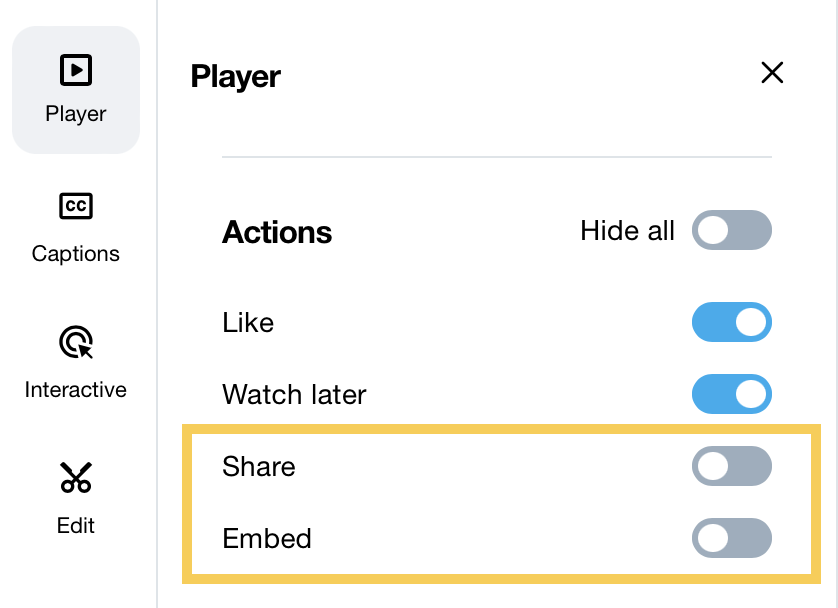Click the Captions CC icon
The image size is (838, 608).
click(76, 207)
